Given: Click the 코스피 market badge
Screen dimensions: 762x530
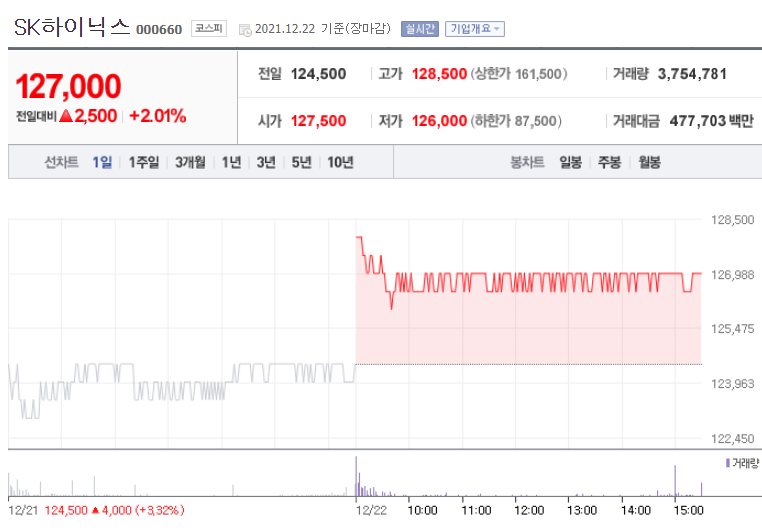Looking at the screenshot, I should pyautogui.click(x=209, y=28).
